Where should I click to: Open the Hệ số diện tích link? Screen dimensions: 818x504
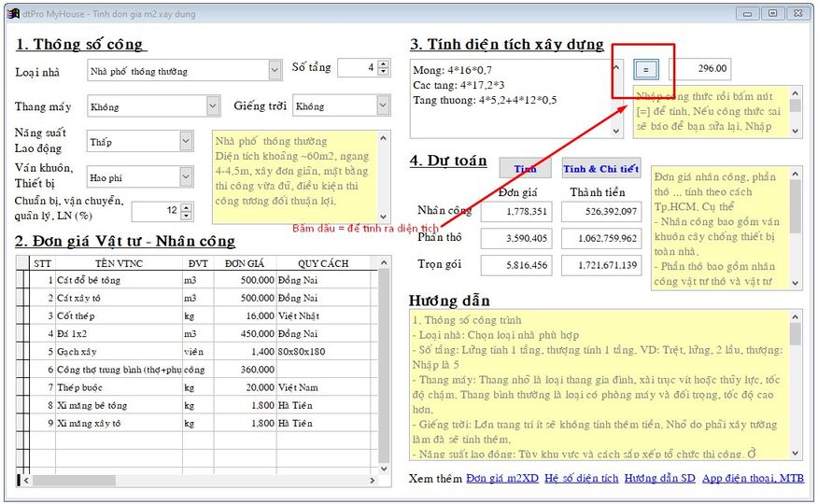tap(581, 479)
